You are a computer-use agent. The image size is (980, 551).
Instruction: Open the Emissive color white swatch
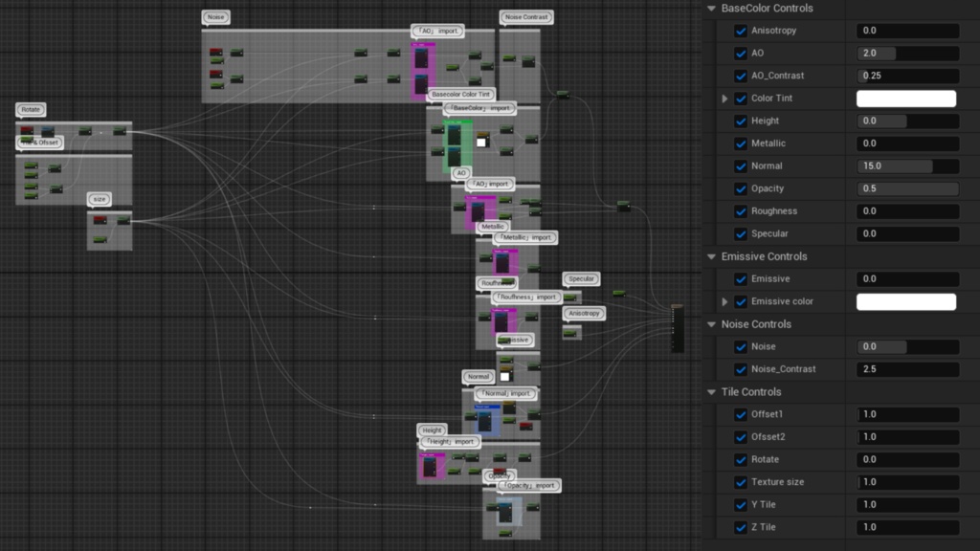click(906, 301)
